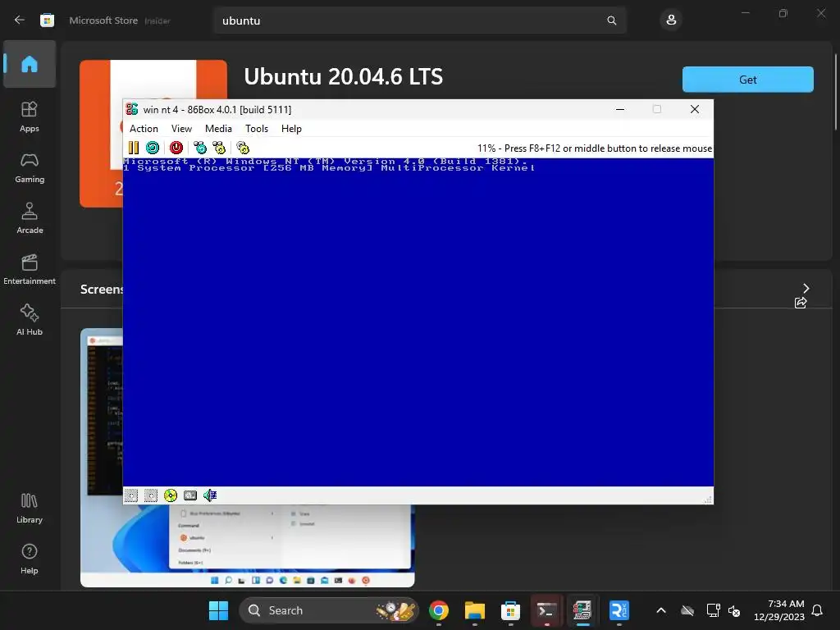Click Microsoft Store page vertical scrollbar
840x630 pixels.
pos(836,91)
